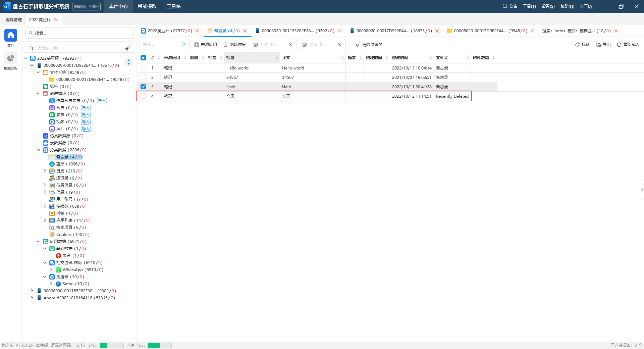Open the 智能提取 top menu tab
Viewport: 644px width, 349px height.
tap(147, 6)
